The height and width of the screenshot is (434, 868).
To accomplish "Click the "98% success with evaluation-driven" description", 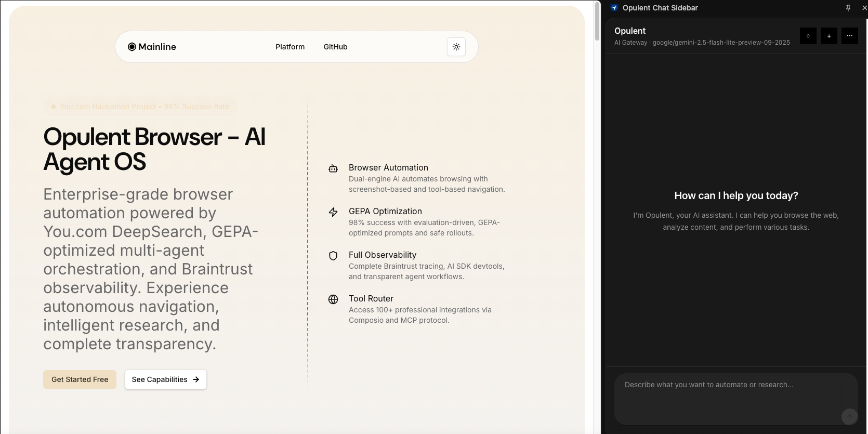I will click(x=424, y=228).
